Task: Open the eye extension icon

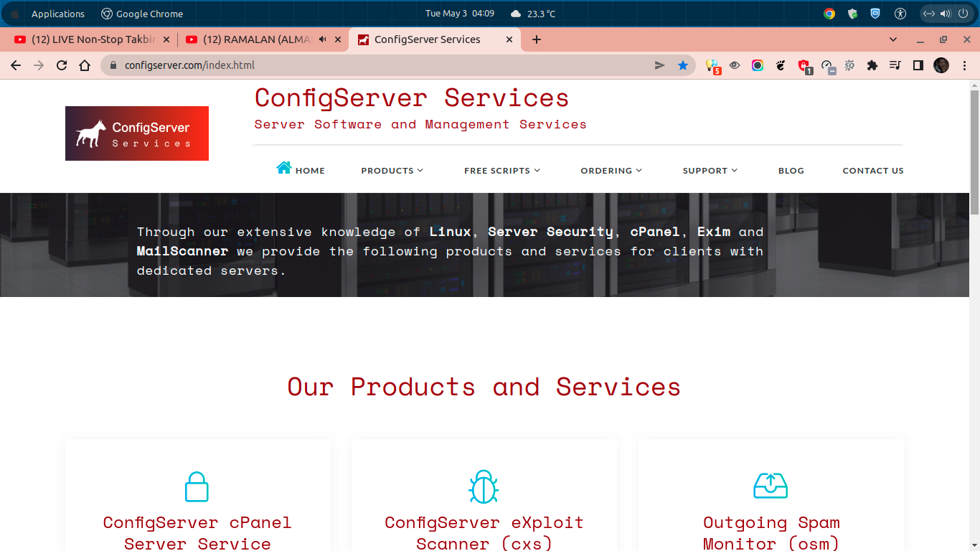Action: pos(735,65)
